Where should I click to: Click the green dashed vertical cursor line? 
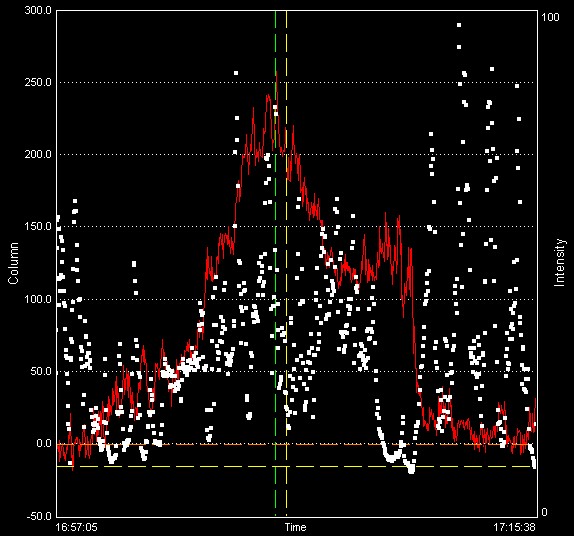pos(275,264)
